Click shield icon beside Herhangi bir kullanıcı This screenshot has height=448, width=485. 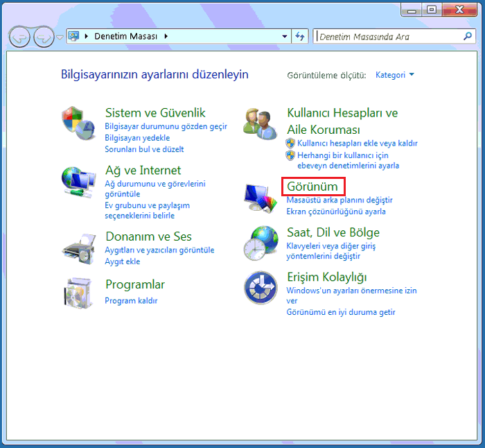coord(290,155)
